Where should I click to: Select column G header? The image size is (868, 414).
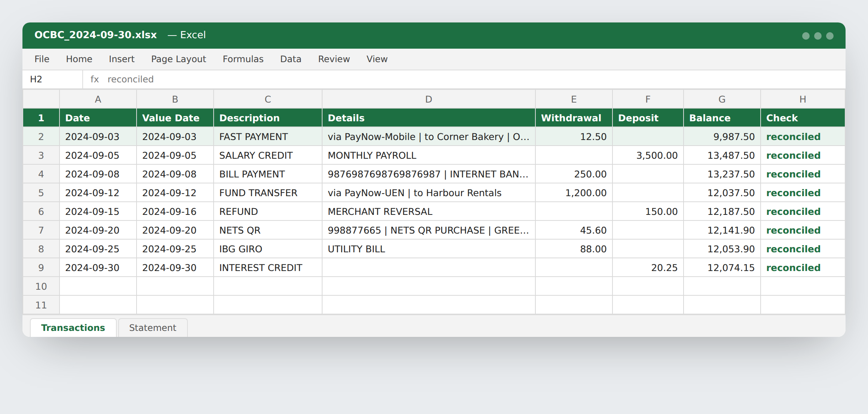[722, 99]
